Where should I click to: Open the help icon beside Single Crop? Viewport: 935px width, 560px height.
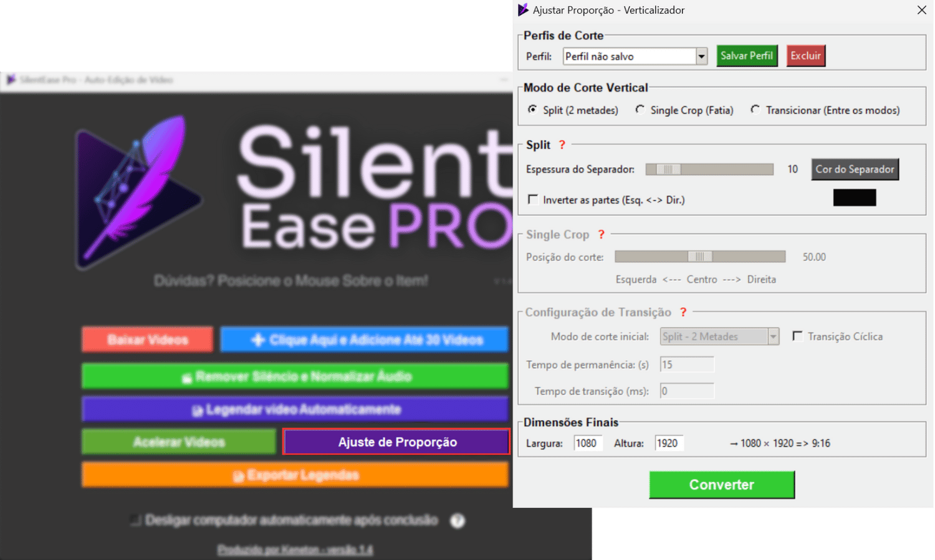coord(601,234)
